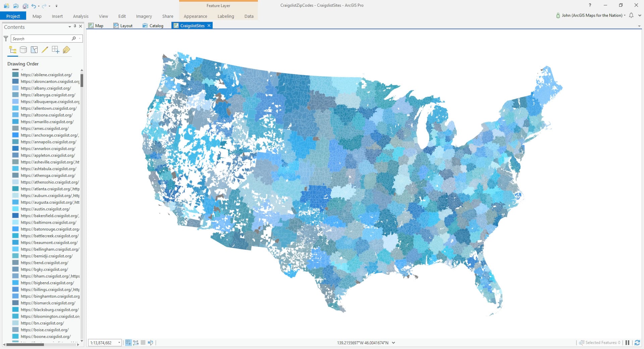This screenshot has height=349, width=644.
Task: Open the Share ribbon tab
Action: [168, 16]
